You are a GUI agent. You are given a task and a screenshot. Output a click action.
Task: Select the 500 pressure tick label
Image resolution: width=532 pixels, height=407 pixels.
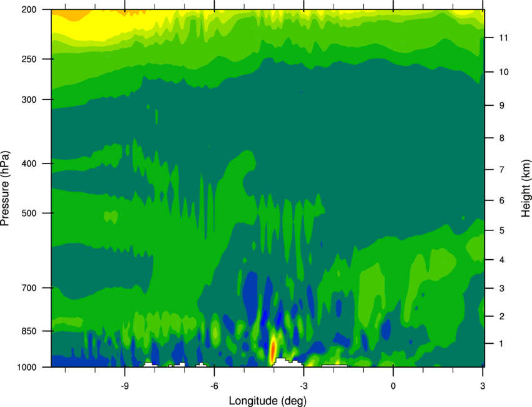coord(29,213)
